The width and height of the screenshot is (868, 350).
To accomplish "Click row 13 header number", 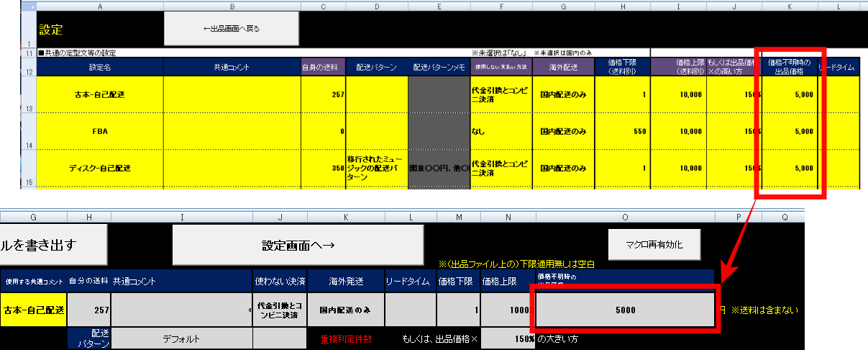I will pos(29,108).
